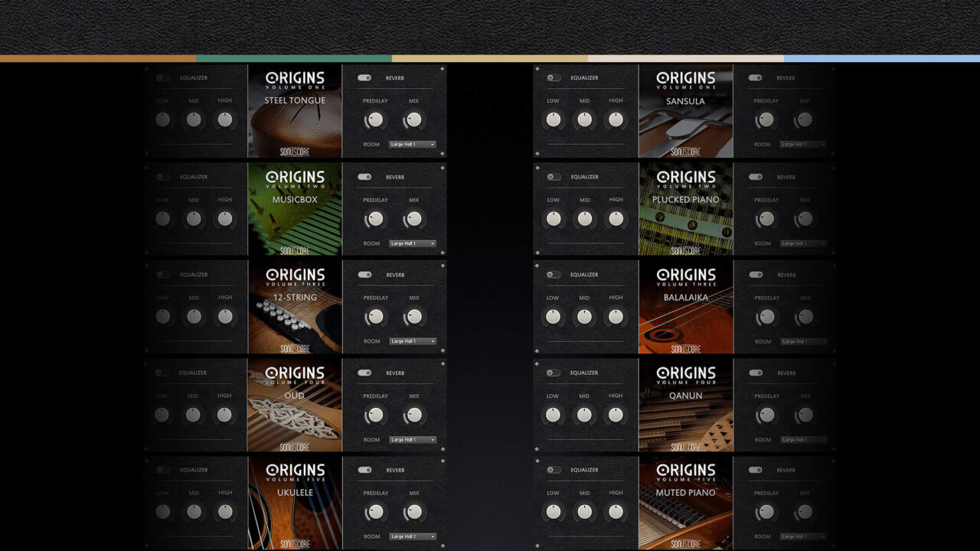Open the Room dropdown on the Steel Tongue panel
The image size is (980, 551).
coord(413,144)
